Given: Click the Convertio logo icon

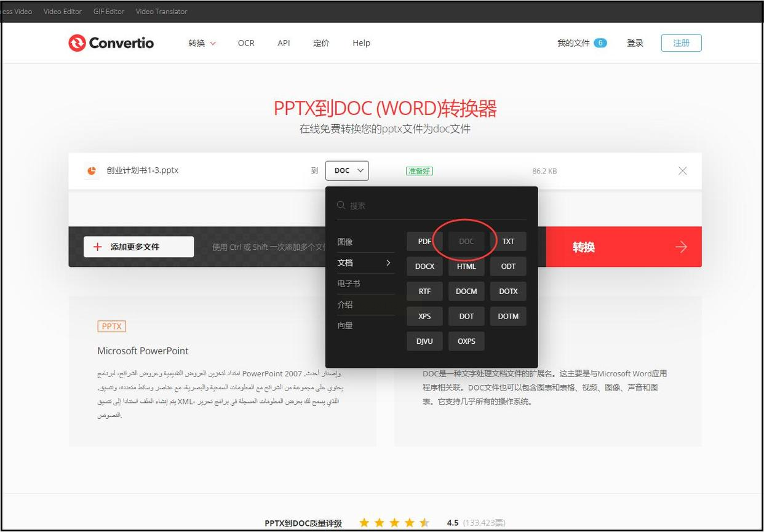Looking at the screenshot, I should coord(77,43).
